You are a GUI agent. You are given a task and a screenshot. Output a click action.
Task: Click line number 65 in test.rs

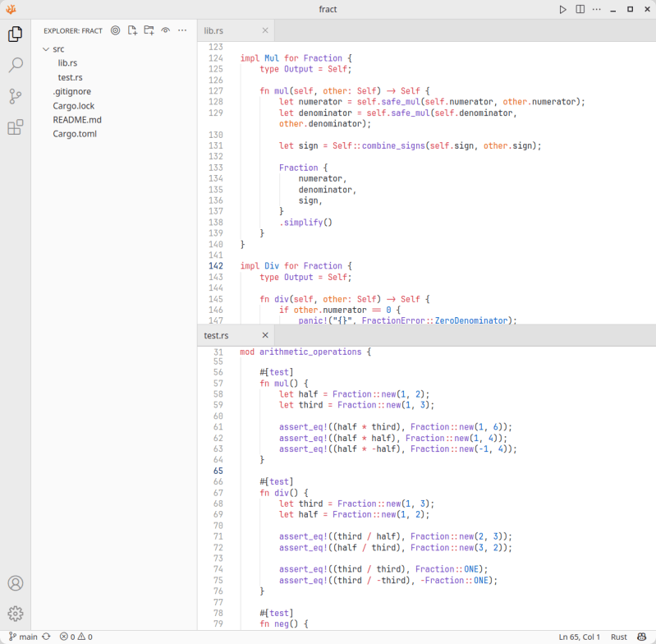tap(218, 471)
